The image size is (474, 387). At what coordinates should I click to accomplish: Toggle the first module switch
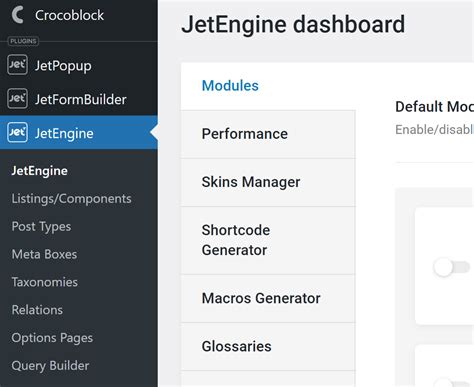pyautogui.click(x=452, y=267)
